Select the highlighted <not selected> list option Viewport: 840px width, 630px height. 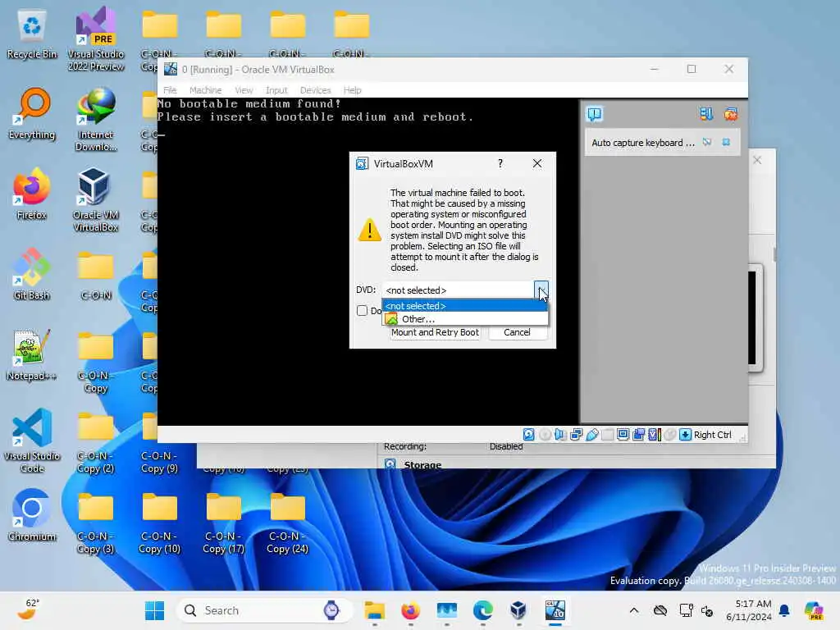(x=465, y=306)
